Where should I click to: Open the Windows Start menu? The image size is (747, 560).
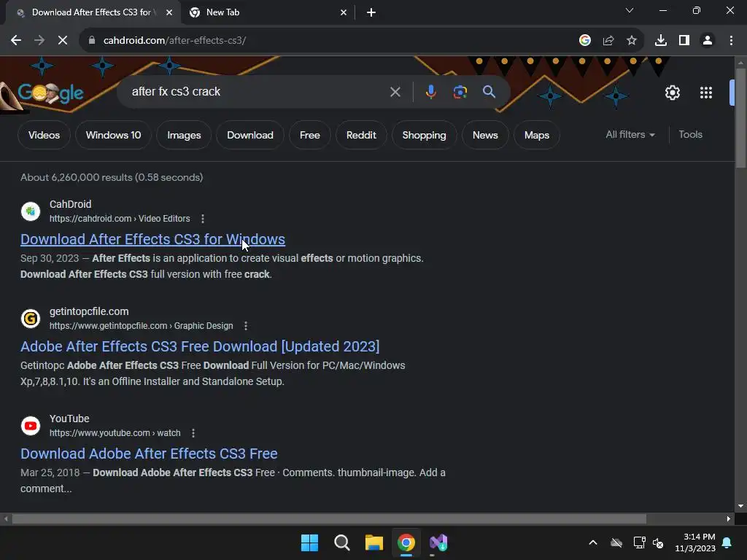point(309,542)
